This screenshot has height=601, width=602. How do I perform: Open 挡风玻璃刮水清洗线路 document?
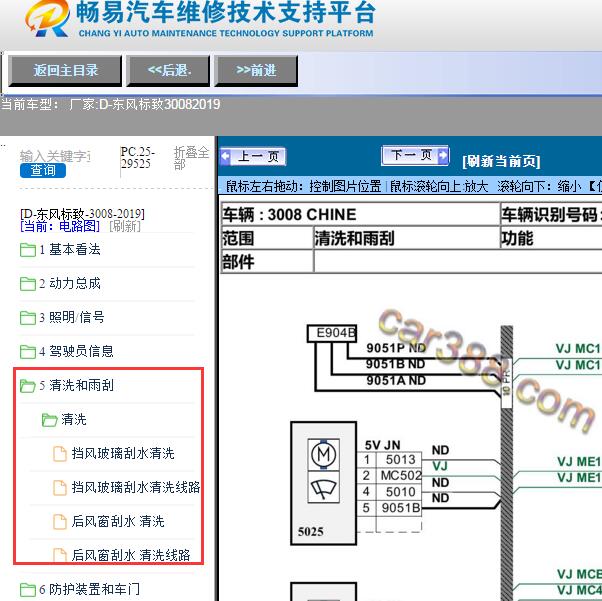pos(136,487)
